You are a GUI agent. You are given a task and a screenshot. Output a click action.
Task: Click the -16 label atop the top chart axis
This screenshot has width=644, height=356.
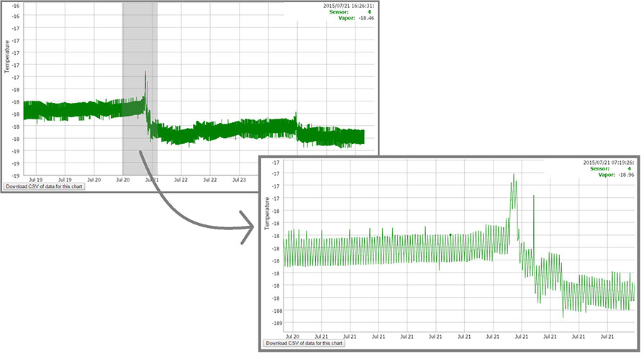click(x=14, y=4)
